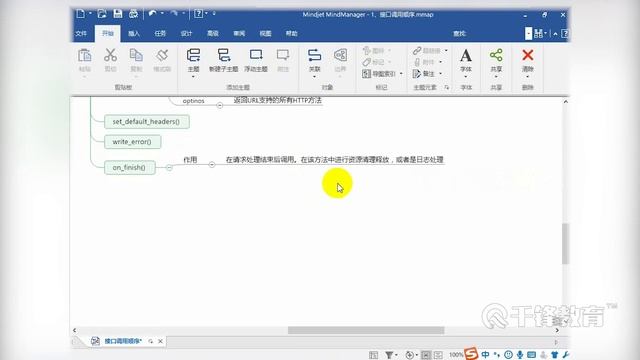The width and height of the screenshot is (640, 360).
Task: Click the vertical scrollbar thumb
Action: [x=565, y=244]
